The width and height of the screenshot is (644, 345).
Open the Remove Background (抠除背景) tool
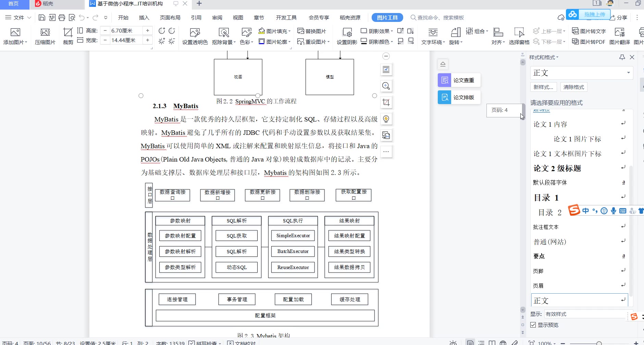[224, 33]
